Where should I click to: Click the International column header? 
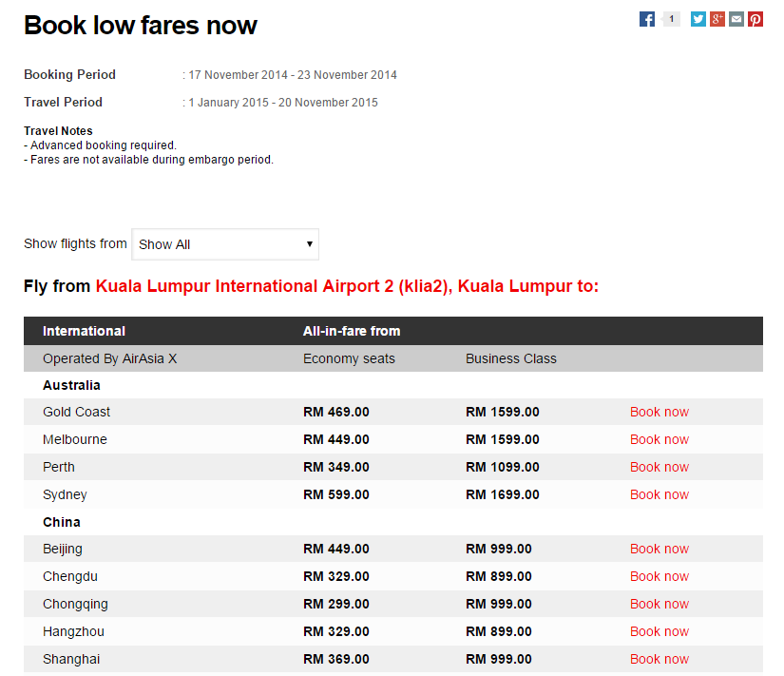(x=84, y=331)
